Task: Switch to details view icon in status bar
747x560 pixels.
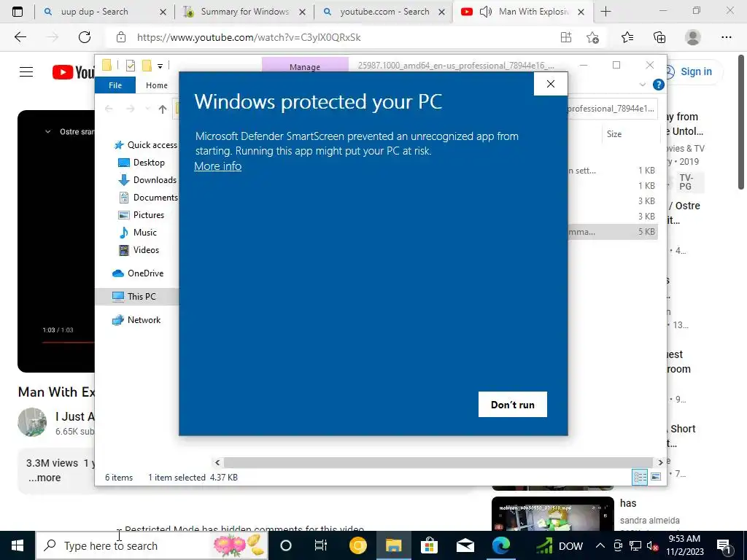Action: click(640, 477)
